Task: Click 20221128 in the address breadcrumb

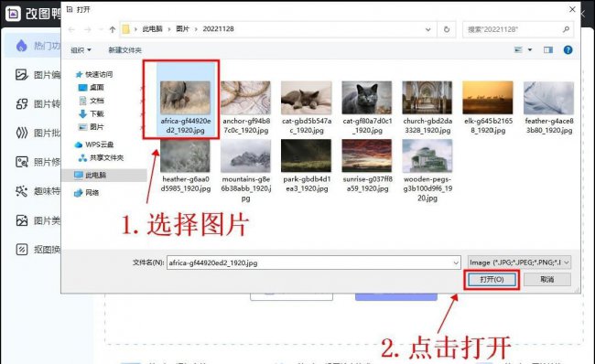Action: 218,29
